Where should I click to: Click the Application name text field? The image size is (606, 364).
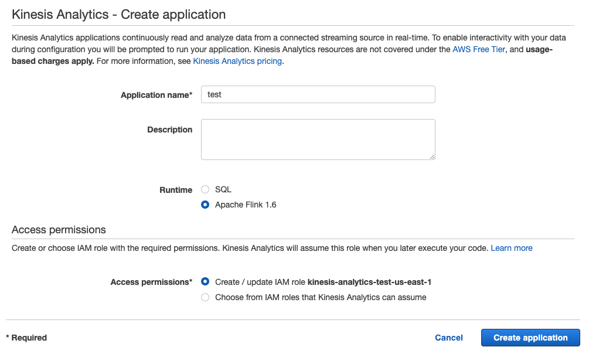(318, 94)
